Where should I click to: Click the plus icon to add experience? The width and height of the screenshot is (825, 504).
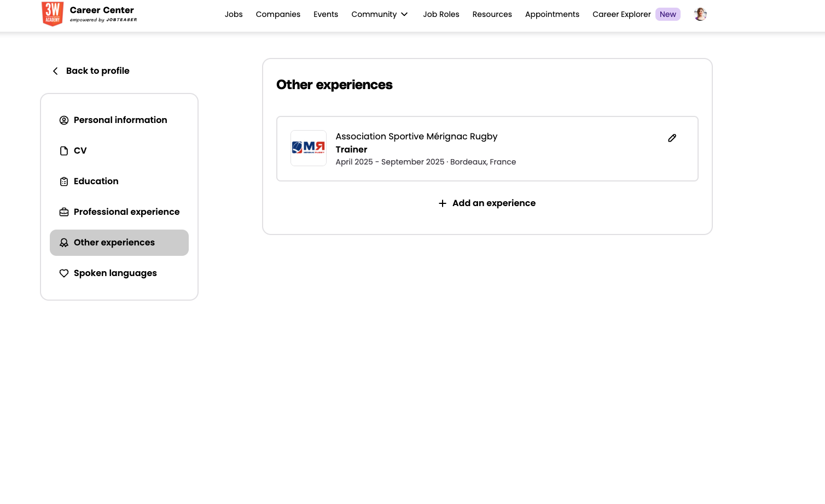pos(443,203)
